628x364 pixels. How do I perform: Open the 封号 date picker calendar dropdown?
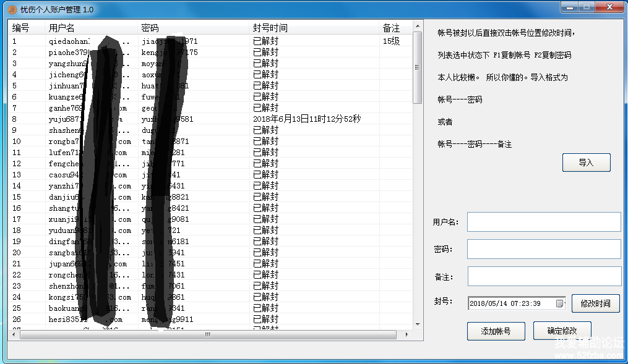(x=560, y=303)
